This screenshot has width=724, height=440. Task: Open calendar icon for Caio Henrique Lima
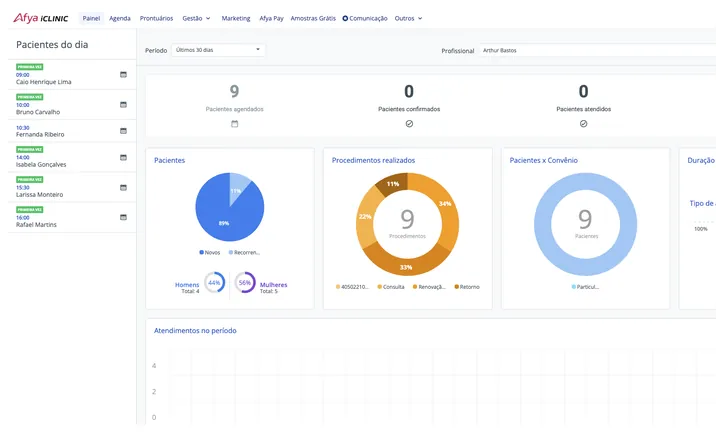click(x=123, y=74)
